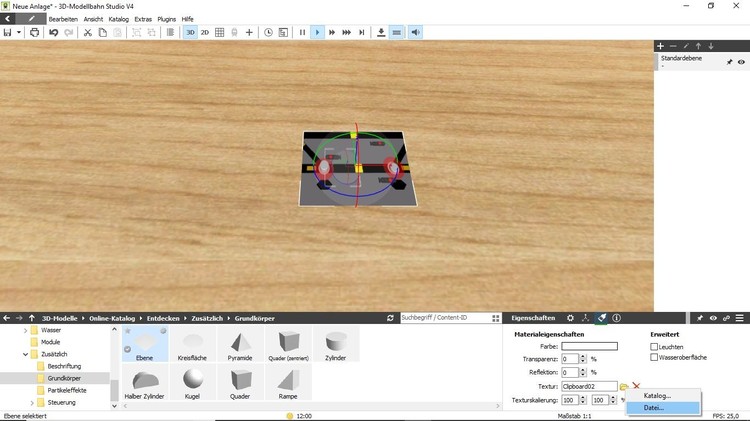Click Entdecken in the breadcrumb

(163, 318)
